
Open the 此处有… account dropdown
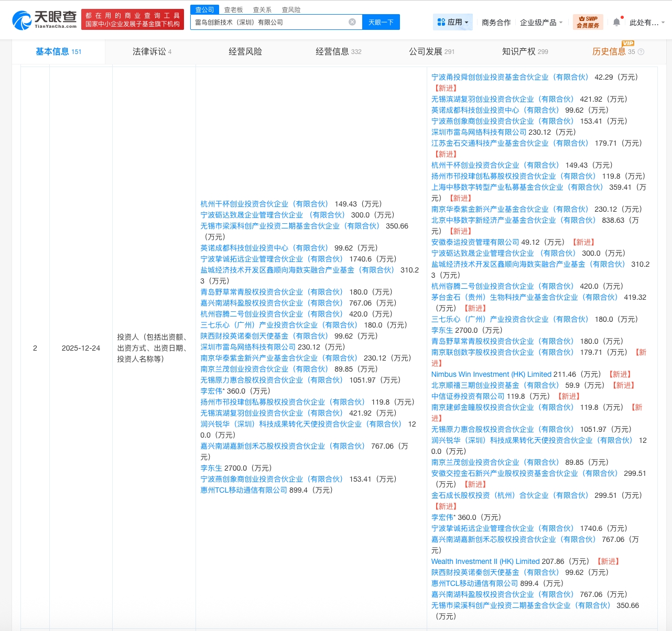click(646, 22)
